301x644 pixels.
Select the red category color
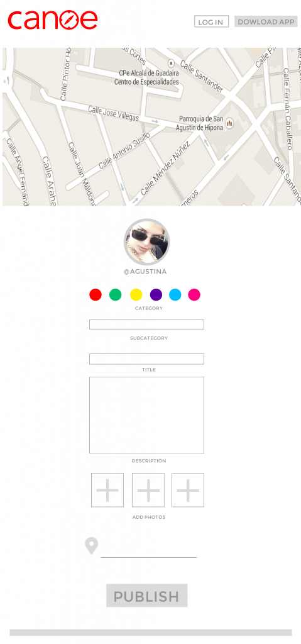(x=96, y=294)
